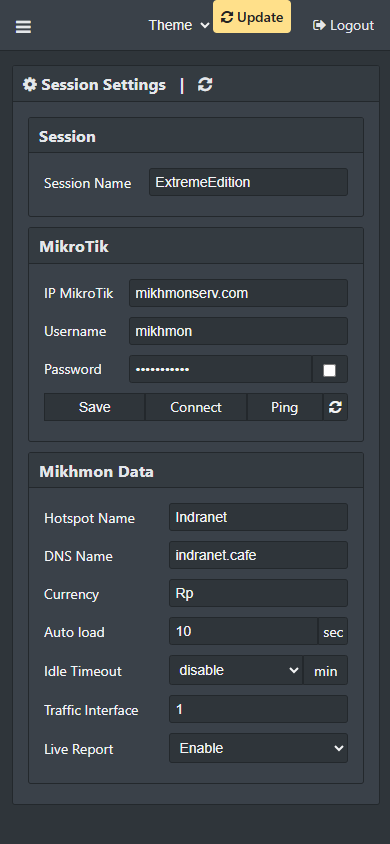This screenshot has height=844, width=390.
Task: Click the yellow Update button
Action: click(252, 17)
